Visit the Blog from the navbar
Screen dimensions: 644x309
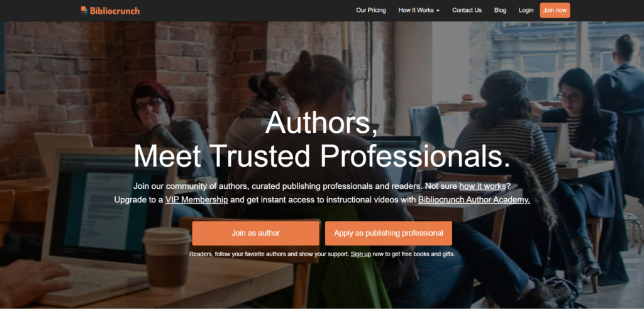(x=500, y=10)
